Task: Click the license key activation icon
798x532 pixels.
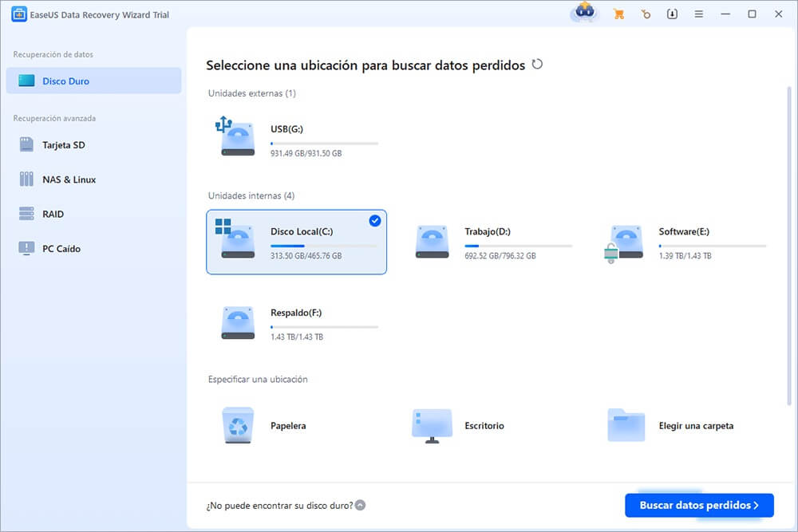Action: (x=646, y=14)
